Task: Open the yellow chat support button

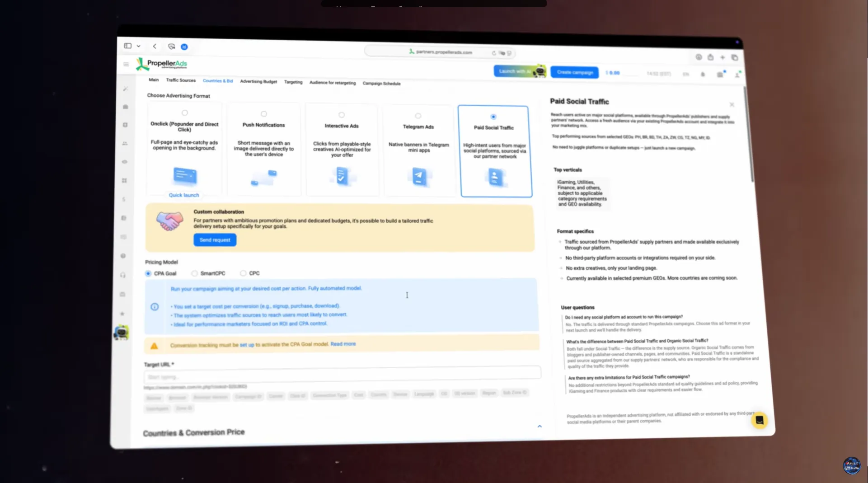Action: tap(760, 420)
